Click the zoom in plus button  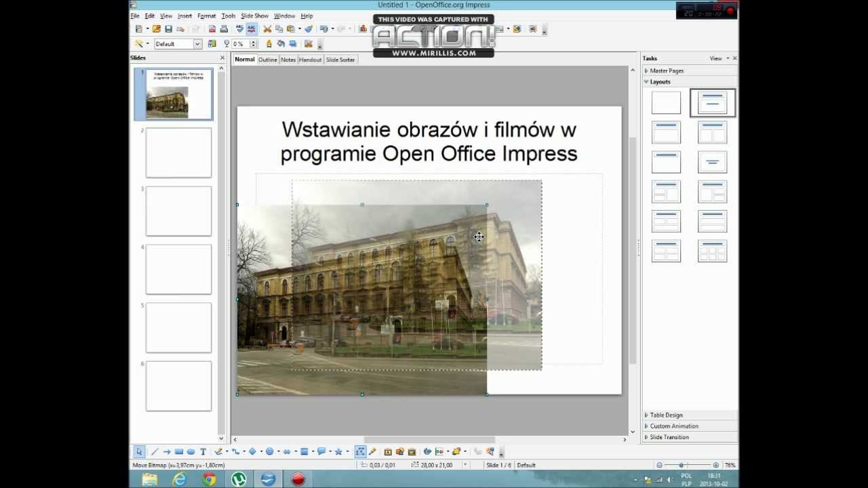click(x=716, y=465)
